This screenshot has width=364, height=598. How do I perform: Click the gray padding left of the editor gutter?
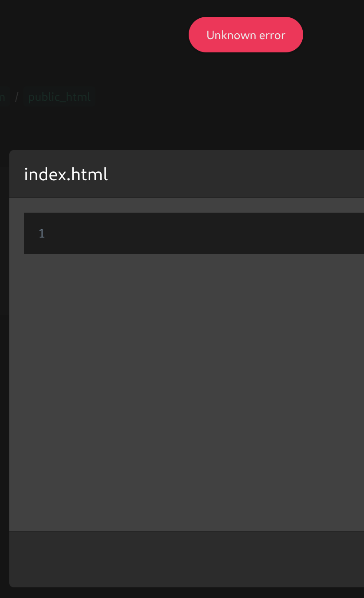click(x=16, y=234)
